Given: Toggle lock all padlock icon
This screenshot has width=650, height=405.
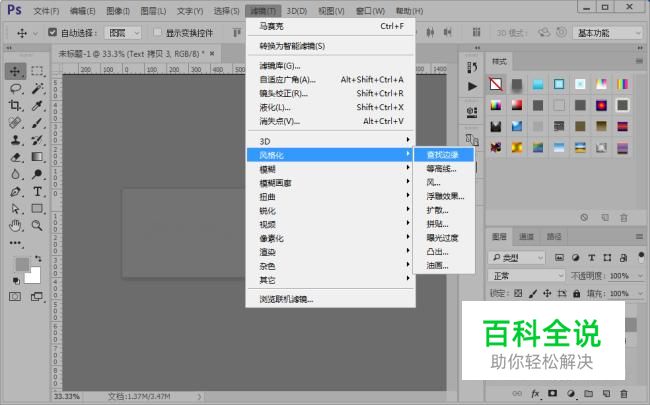Looking at the screenshot, I should click(x=576, y=293).
